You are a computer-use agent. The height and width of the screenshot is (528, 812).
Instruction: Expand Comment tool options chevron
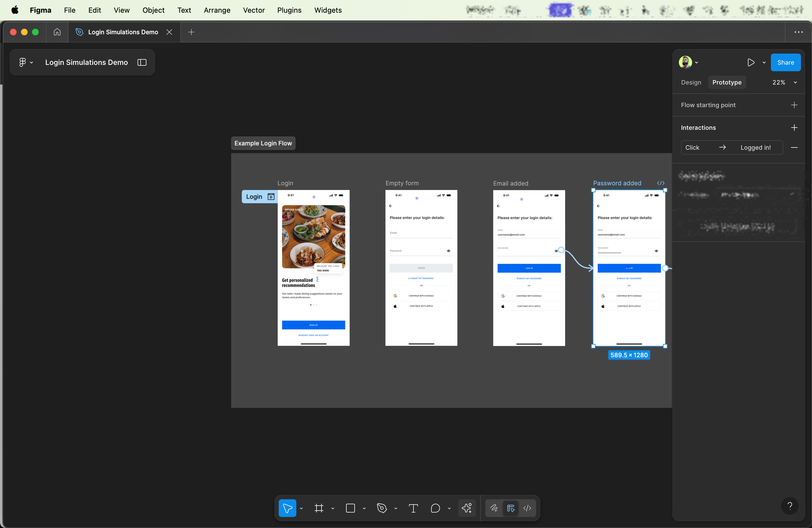(x=449, y=508)
